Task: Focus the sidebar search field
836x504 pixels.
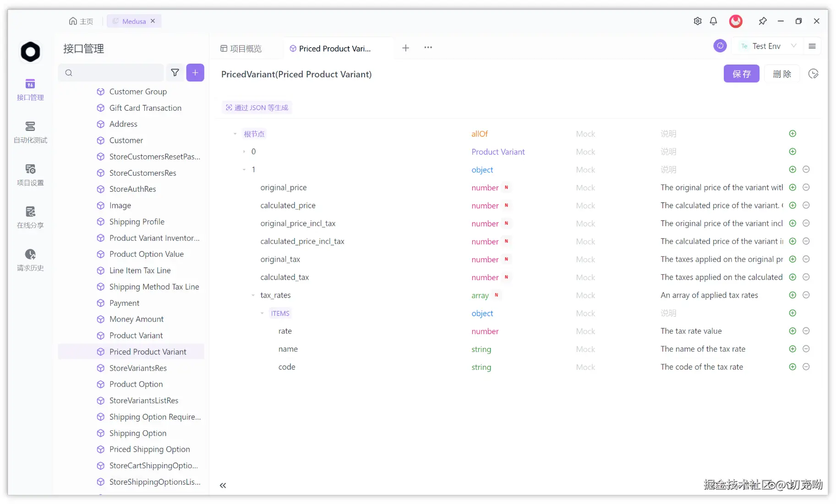Action: (x=111, y=72)
